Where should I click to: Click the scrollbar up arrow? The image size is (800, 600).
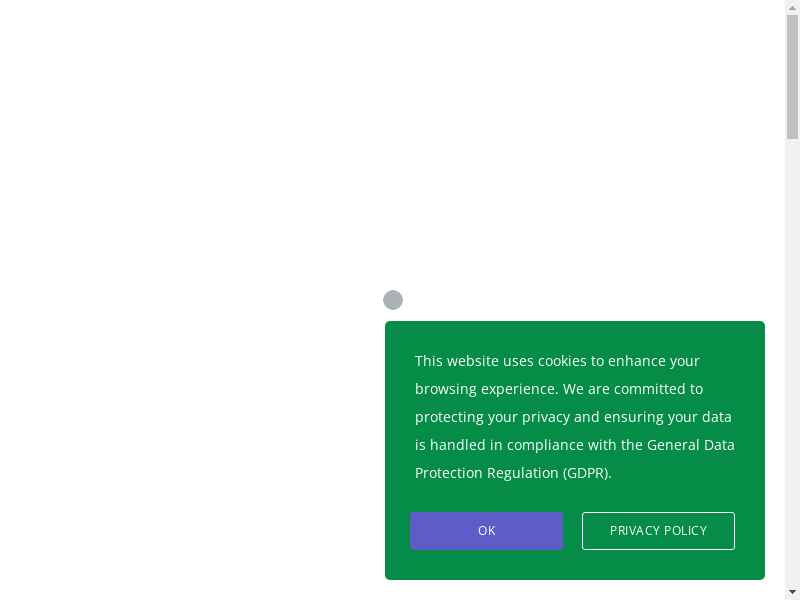tap(792, 7)
